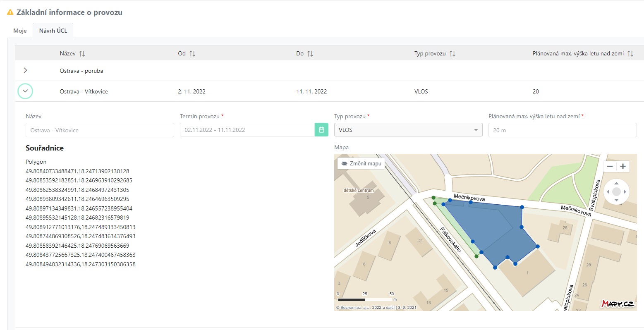Click the Termín provozu date field
The width and height of the screenshot is (644, 330).
[x=247, y=130]
